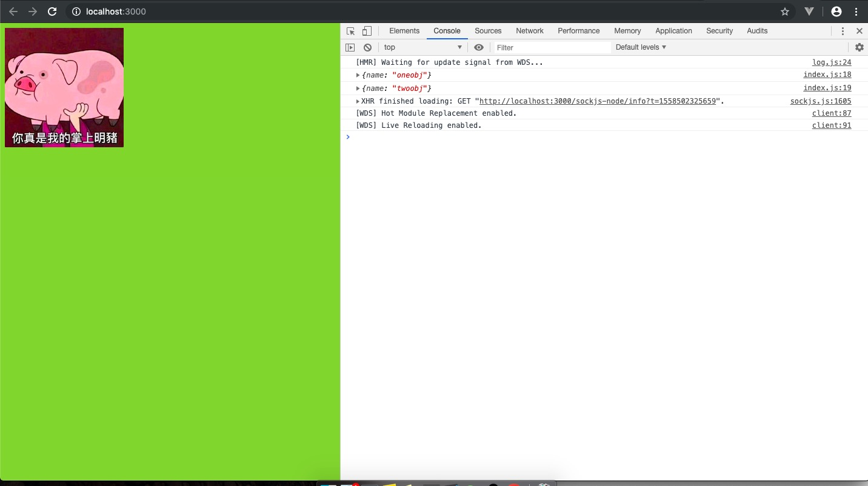
Task: Bookmark this page with the star
Action: coord(785,12)
